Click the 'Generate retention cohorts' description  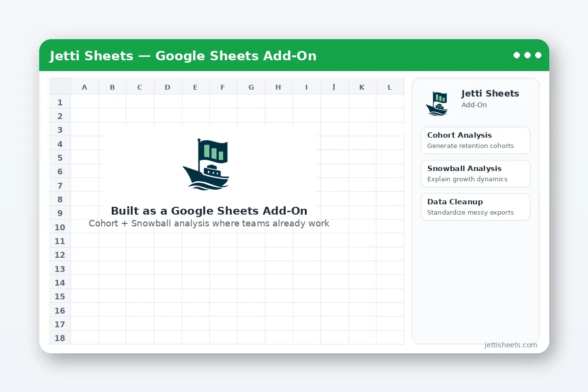(x=470, y=146)
